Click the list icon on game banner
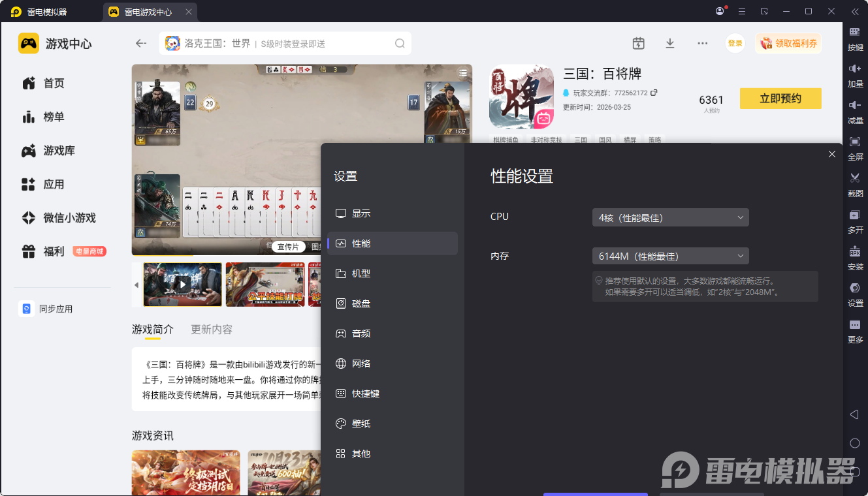The width and height of the screenshot is (868, 496). (x=462, y=72)
